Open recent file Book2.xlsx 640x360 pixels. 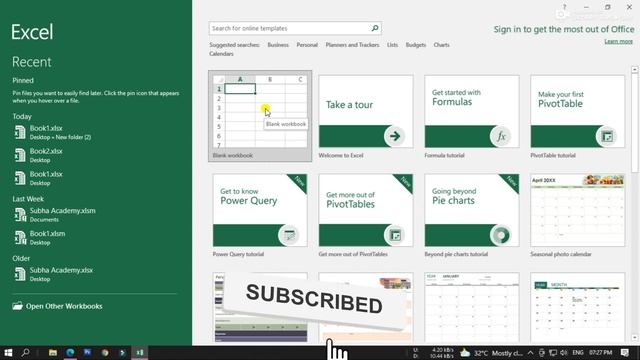[95, 155]
